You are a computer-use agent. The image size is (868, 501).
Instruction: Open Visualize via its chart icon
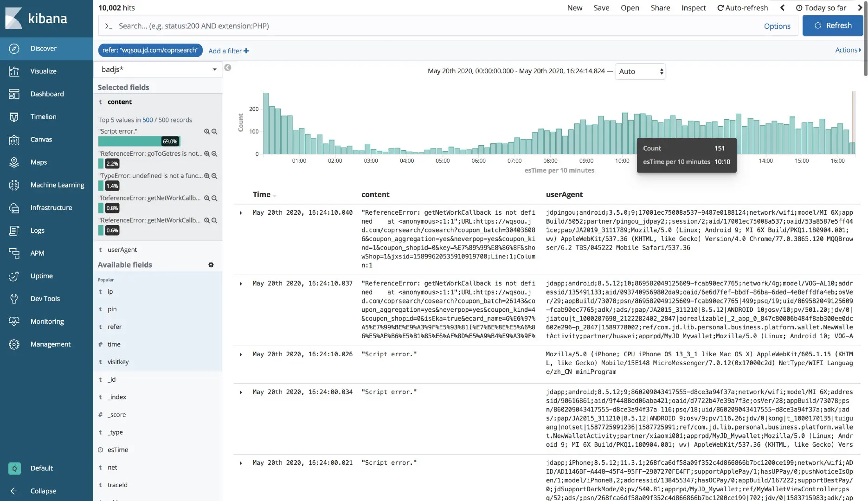14,71
